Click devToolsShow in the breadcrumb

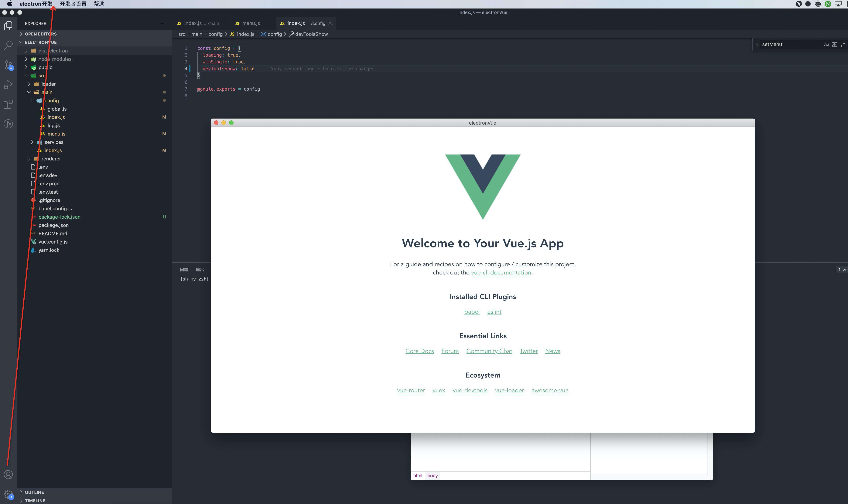[x=308, y=34]
